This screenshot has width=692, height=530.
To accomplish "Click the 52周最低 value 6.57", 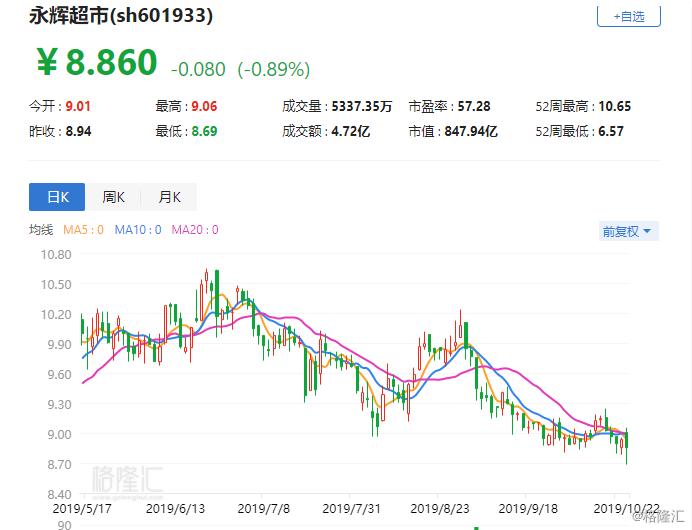I will coord(611,132).
